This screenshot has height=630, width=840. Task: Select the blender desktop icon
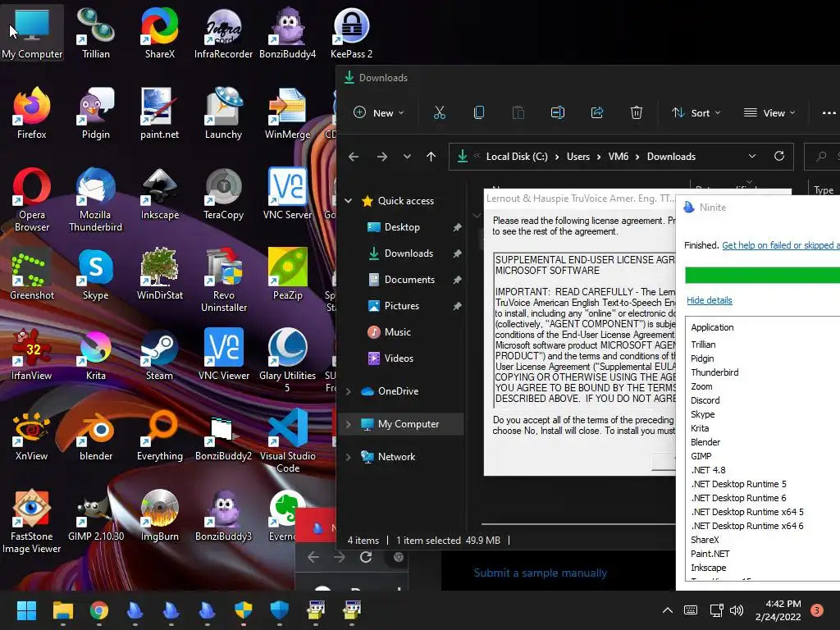point(95,435)
